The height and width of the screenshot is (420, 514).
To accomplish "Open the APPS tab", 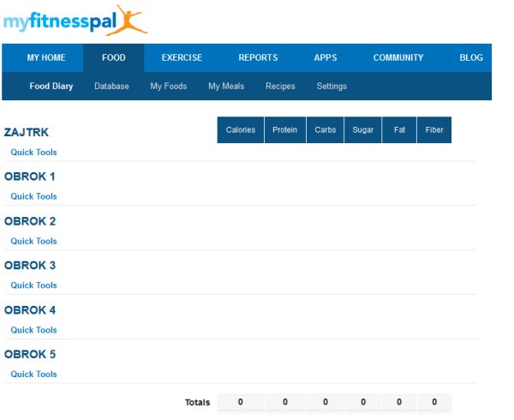I will tap(326, 58).
